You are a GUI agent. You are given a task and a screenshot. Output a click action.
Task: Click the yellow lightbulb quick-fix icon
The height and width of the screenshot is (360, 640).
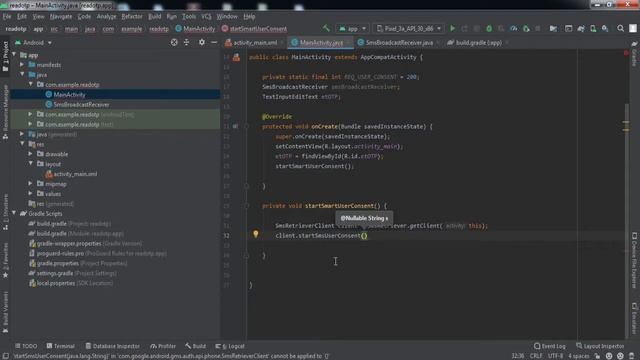[256, 234]
